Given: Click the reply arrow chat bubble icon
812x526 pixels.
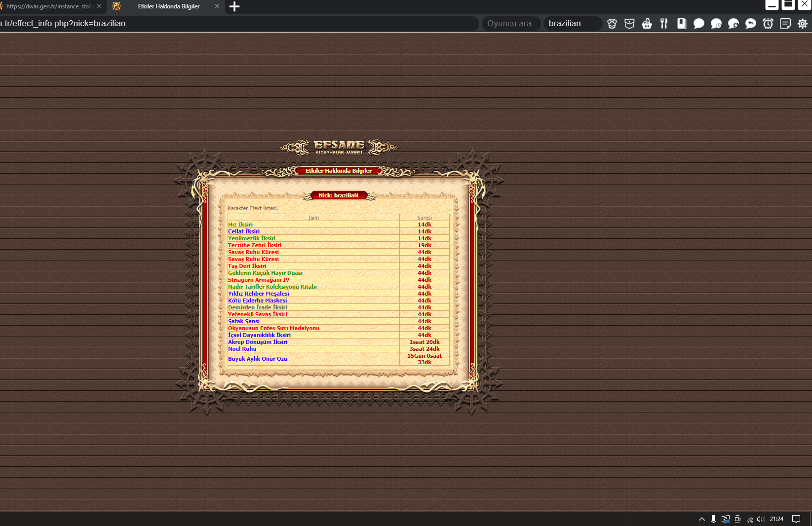Looking at the screenshot, I should [751, 24].
